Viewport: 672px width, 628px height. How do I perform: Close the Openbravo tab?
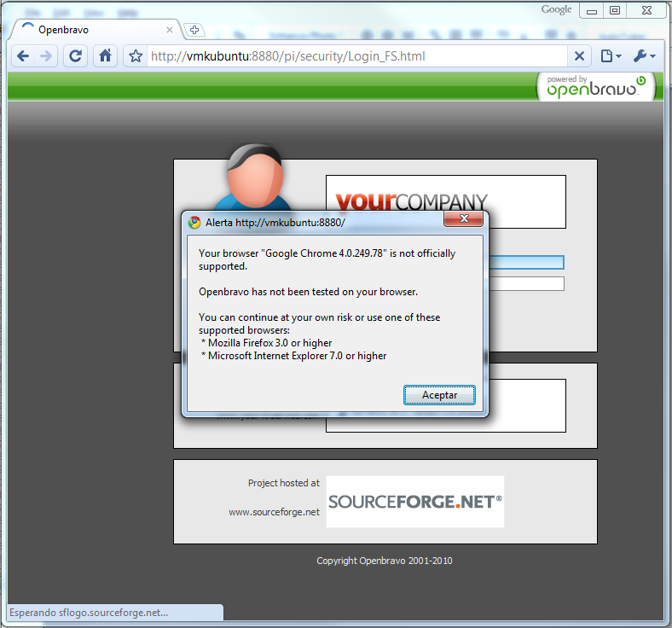[170, 30]
